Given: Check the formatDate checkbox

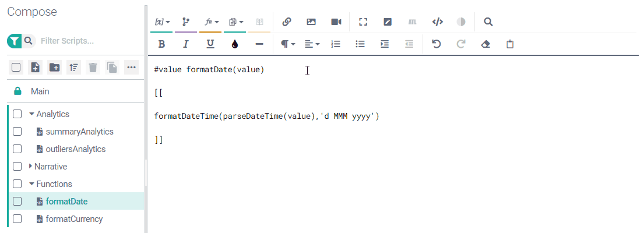Looking at the screenshot, I should click(17, 202).
